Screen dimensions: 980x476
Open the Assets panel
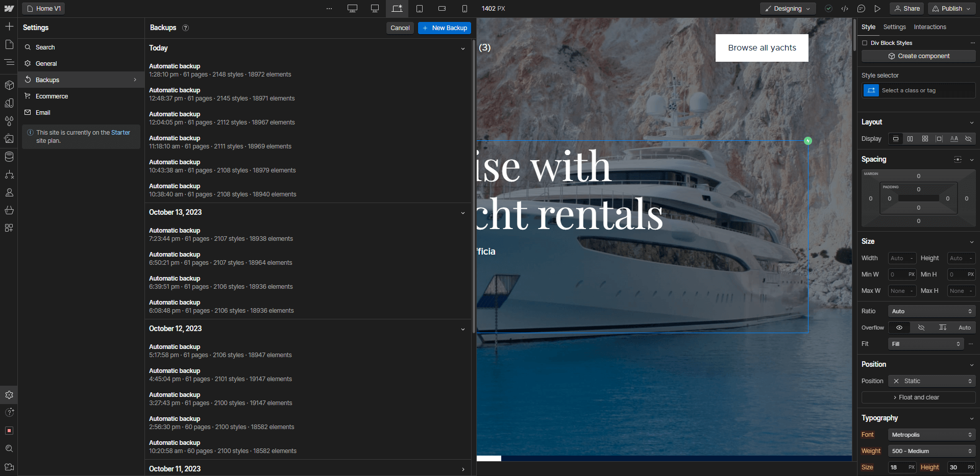[x=9, y=138]
